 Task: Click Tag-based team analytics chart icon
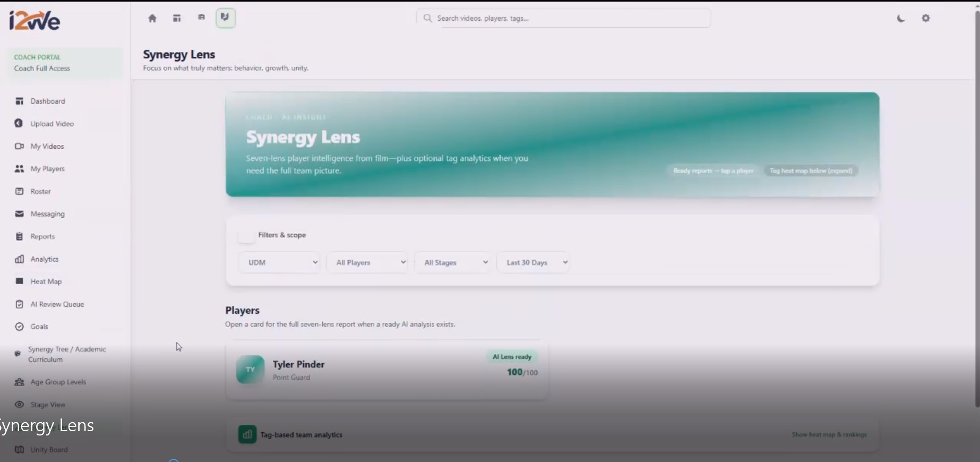247,434
